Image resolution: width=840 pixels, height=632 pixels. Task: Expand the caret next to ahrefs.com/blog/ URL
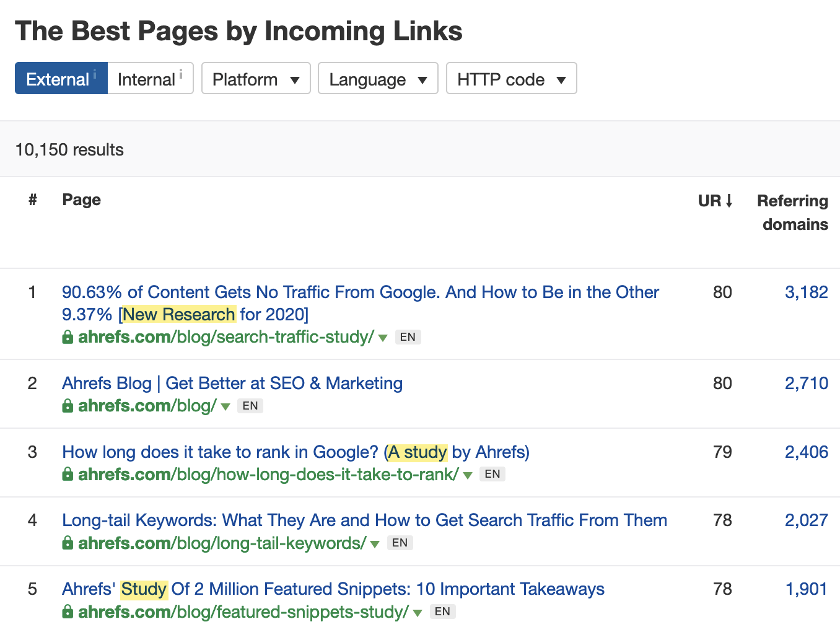(225, 406)
